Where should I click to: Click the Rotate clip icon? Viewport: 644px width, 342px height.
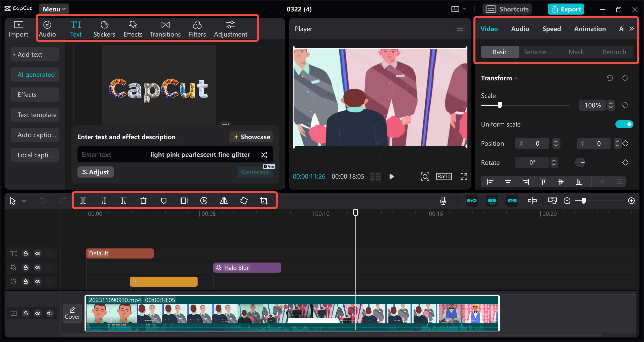tap(244, 201)
